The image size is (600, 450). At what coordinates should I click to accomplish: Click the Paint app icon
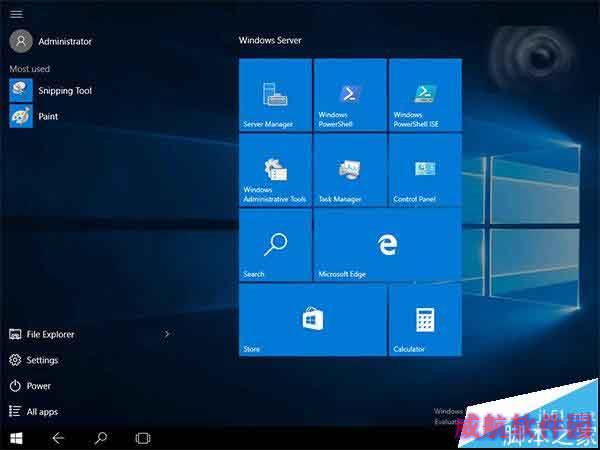21,116
